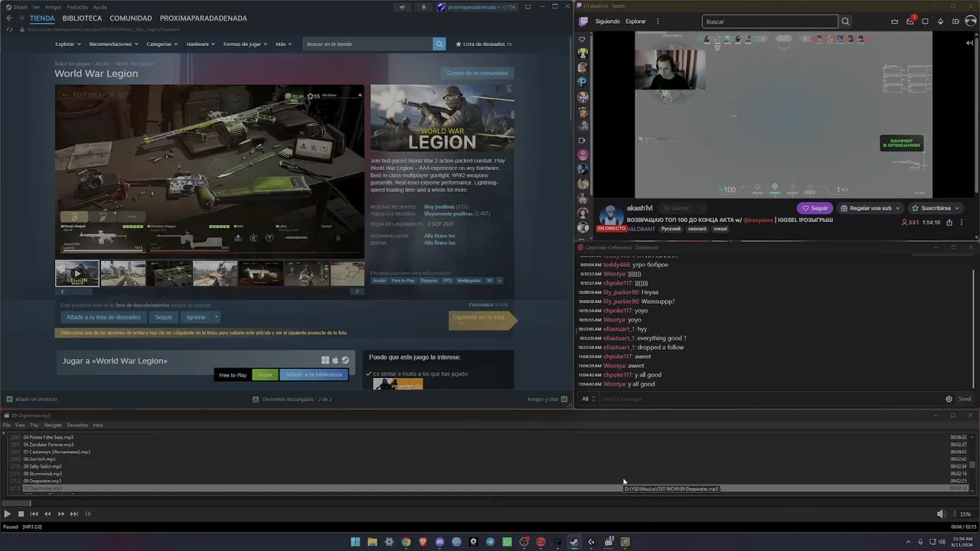The height and width of the screenshot is (551, 980).
Task: Open the TIENDA tab in Steam
Action: tap(42, 18)
